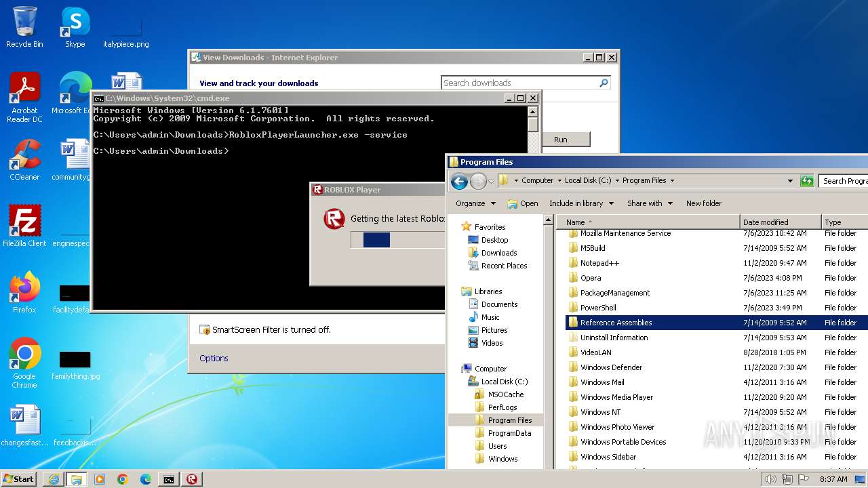Launch Skype from desktop
The image size is (868, 488).
tap(75, 28)
